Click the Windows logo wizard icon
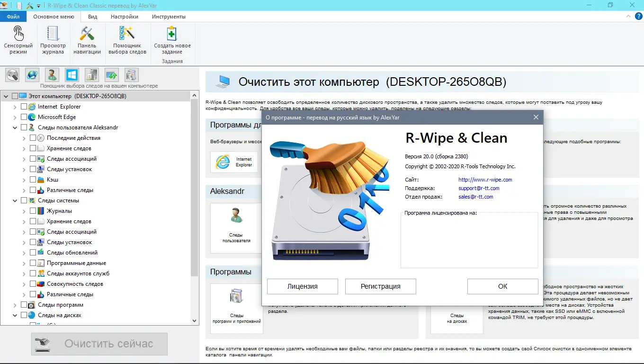 (72, 75)
